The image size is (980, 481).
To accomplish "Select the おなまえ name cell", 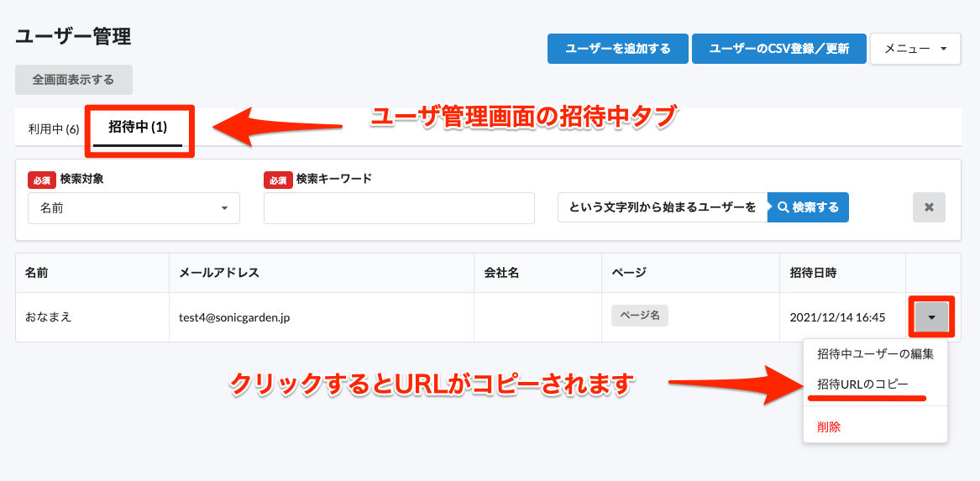I will click(x=48, y=317).
